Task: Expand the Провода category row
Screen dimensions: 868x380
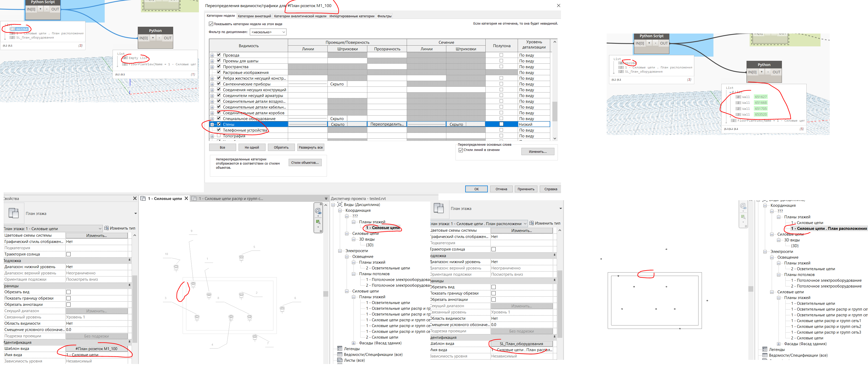Action: click(212, 55)
